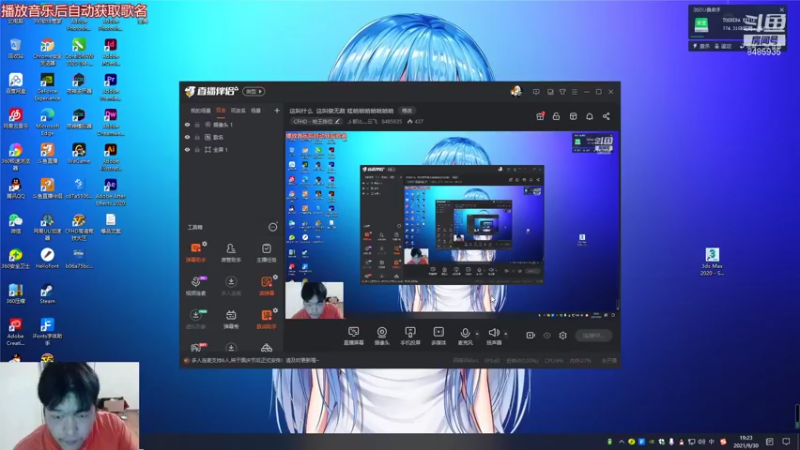Click the 扬声器 speaker icon
Viewport: 800px width, 450px height.
click(x=493, y=334)
